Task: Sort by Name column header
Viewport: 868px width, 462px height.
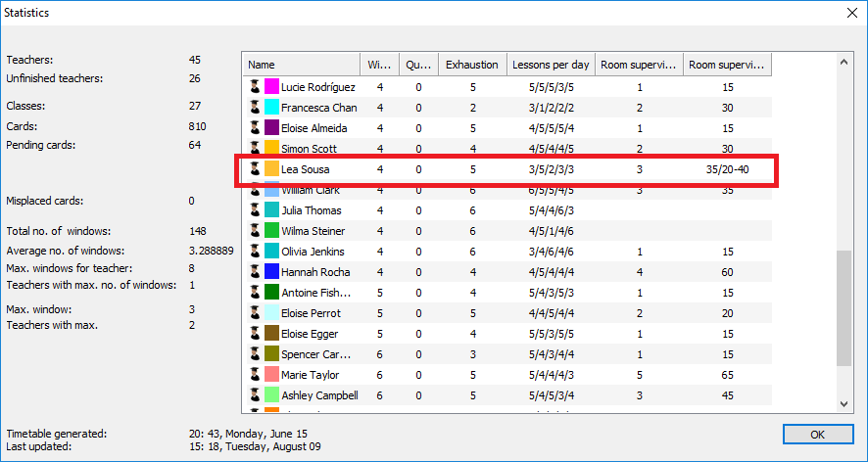Action: [301, 65]
